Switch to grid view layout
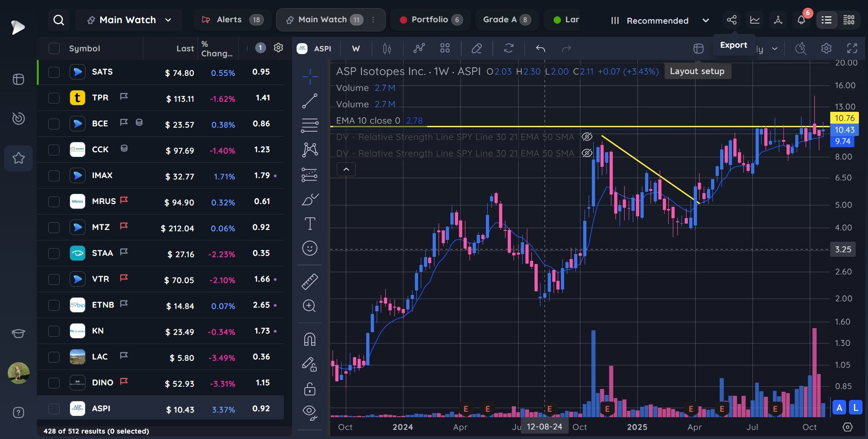868x439 pixels. (849, 20)
